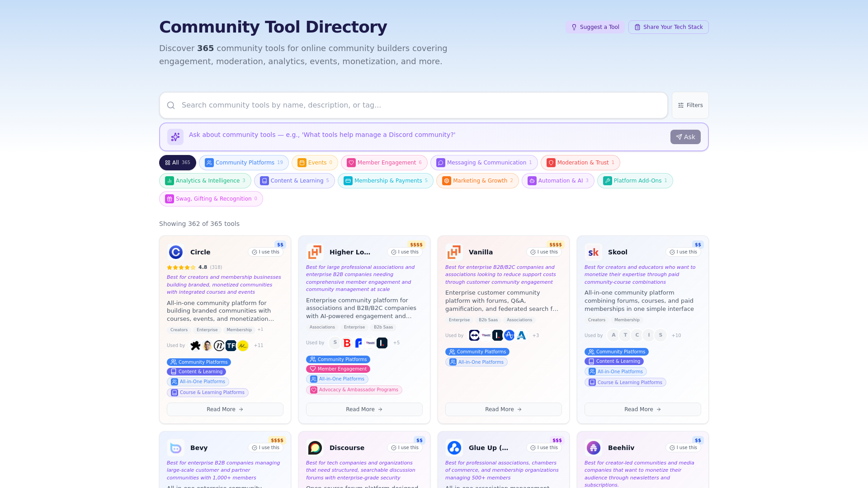Click the 'Creators' tag on the Circle card
Viewport: 868px width, 488px height.
pyautogui.click(x=179, y=330)
